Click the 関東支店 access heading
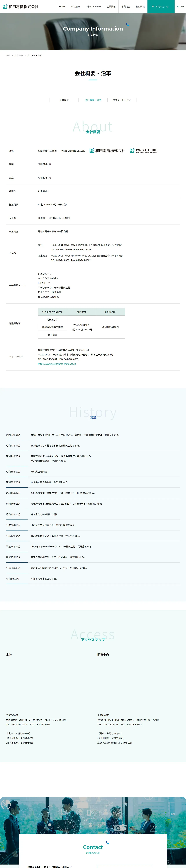 [103, 655]
